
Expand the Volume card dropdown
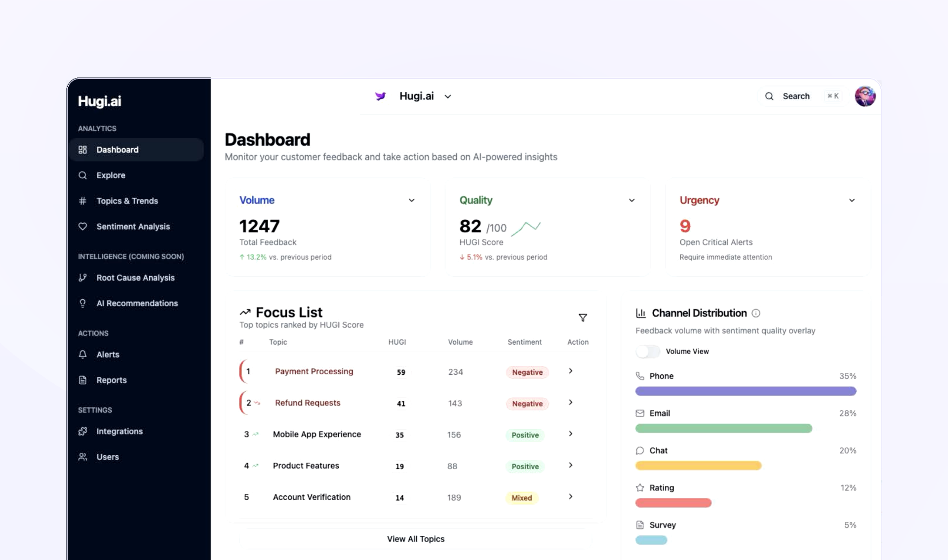click(x=411, y=200)
